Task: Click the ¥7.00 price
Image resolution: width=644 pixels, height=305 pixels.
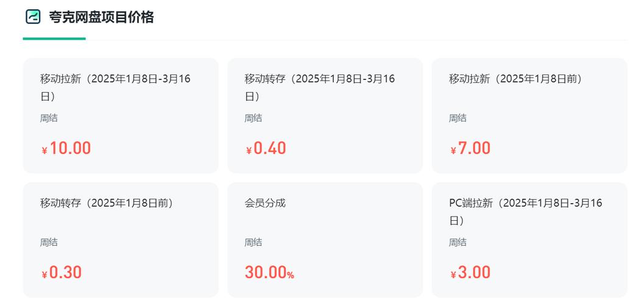Action: point(470,148)
